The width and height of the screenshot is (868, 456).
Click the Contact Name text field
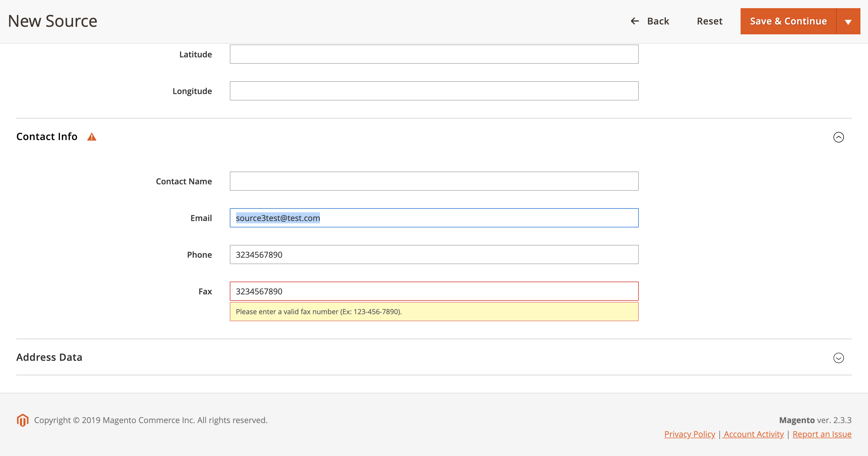[x=434, y=181]
